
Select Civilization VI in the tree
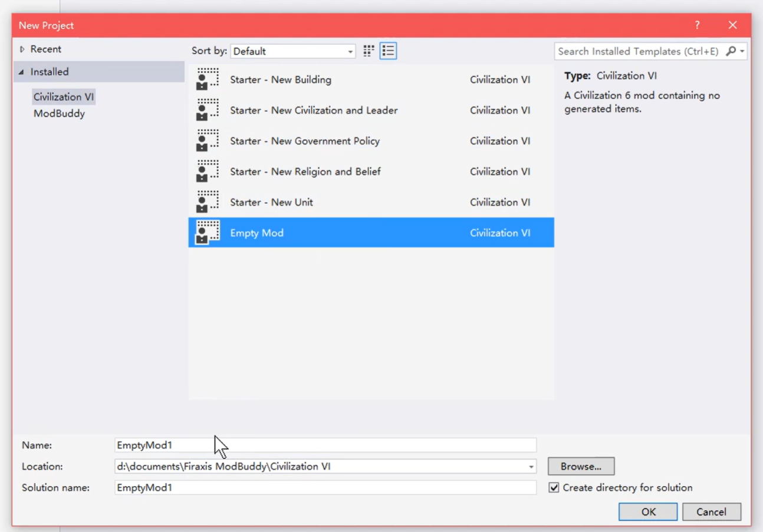(64, 97)
